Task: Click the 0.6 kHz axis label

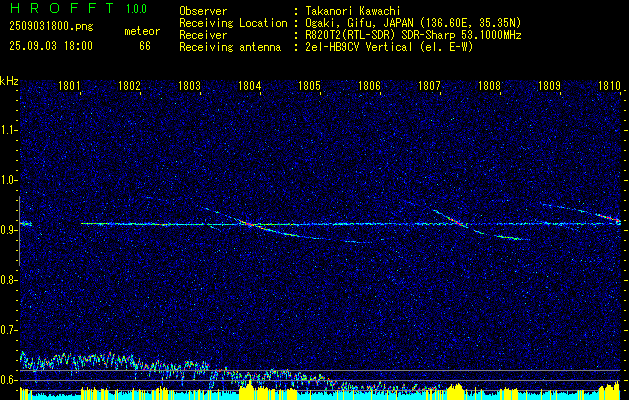Action: tap(8, 380)
